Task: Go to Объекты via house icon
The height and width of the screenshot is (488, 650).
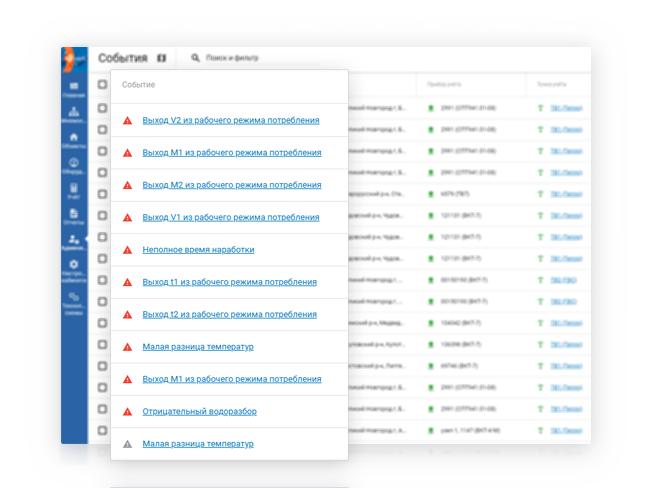Action: [74, 141]
